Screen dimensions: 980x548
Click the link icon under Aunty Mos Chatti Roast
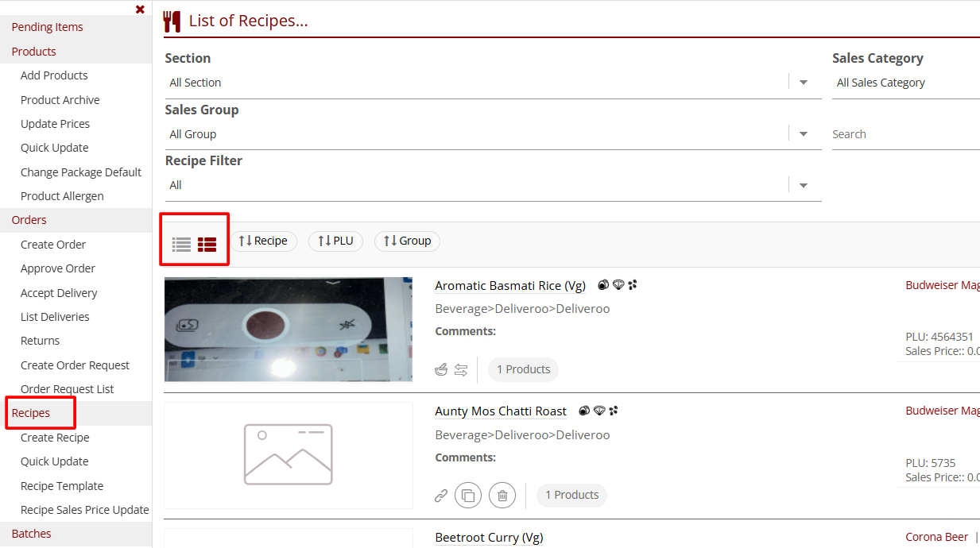pos(441,496)
